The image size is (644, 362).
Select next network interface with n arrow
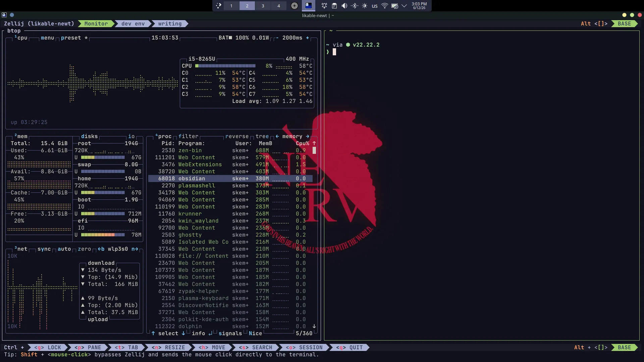pos(135,249)
